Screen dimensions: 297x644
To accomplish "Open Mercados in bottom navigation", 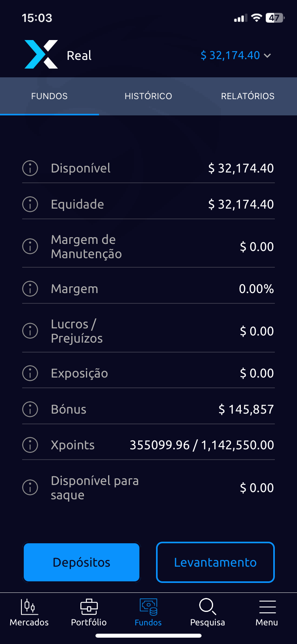I will (29, 613).
